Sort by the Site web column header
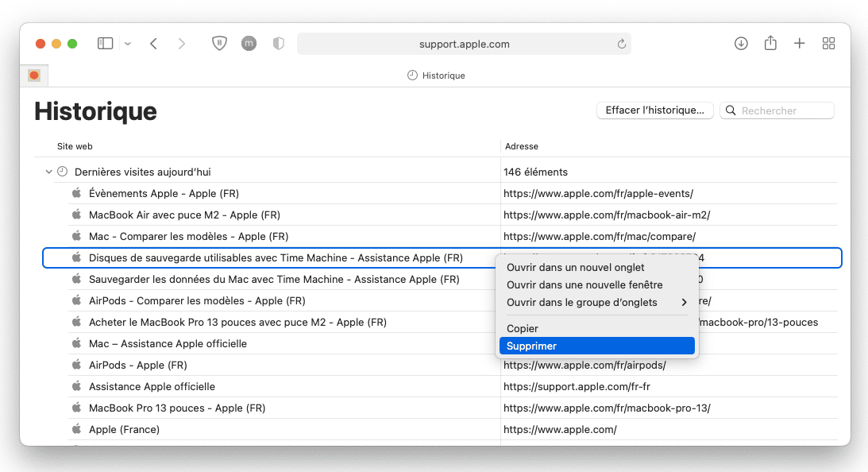Viewport: 868px width, 472px height. (75, 146)
